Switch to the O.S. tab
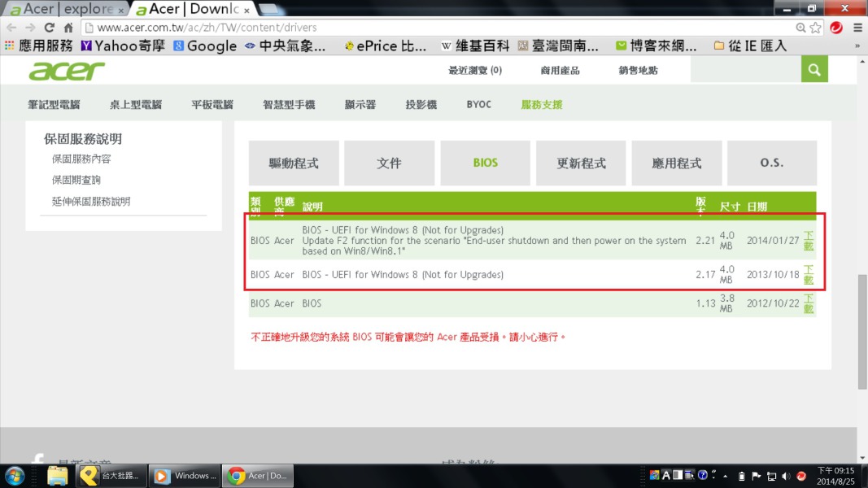Image resolution: width=868 pixels, height=488 pixels. 772,163
